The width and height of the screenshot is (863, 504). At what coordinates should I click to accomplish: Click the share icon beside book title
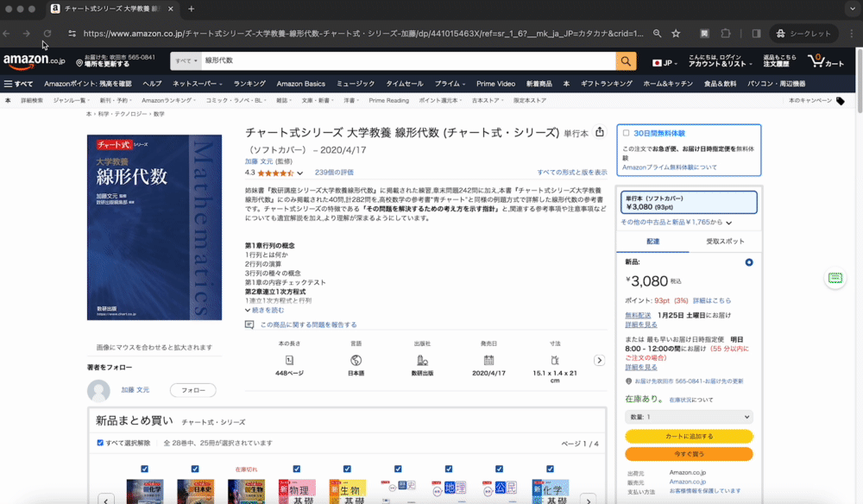[x=600, y=132]
